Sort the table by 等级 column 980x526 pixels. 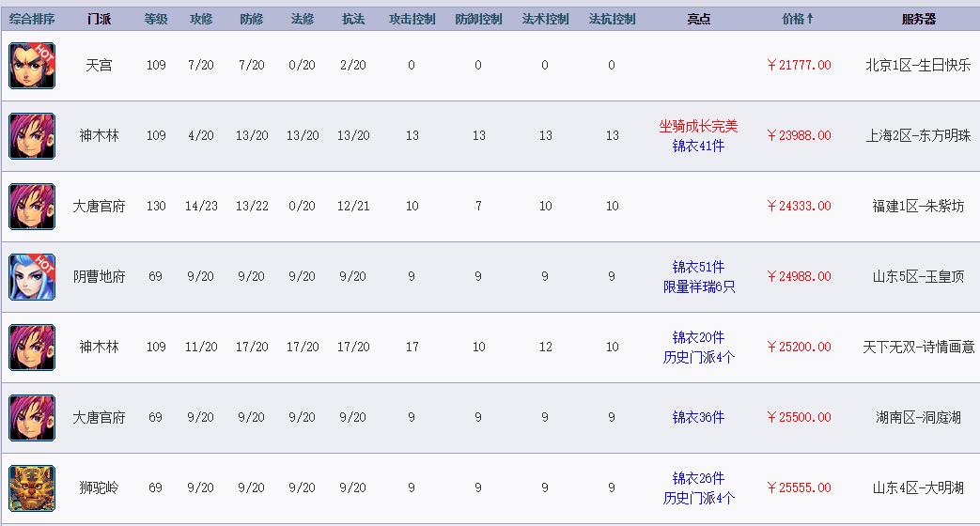click(156, 19)
